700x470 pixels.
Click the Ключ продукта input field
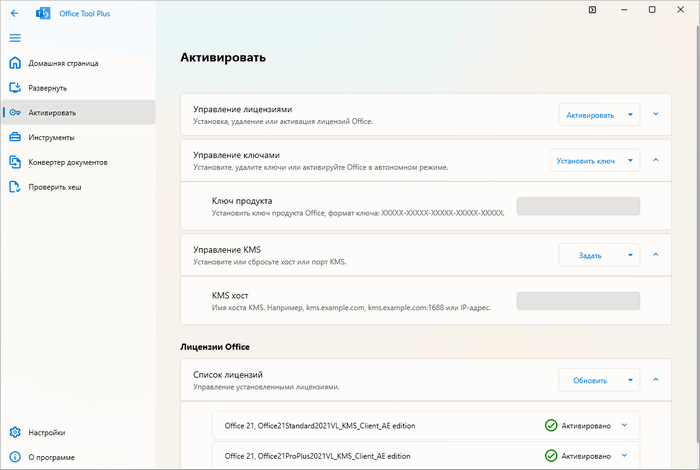click(577, 207)
